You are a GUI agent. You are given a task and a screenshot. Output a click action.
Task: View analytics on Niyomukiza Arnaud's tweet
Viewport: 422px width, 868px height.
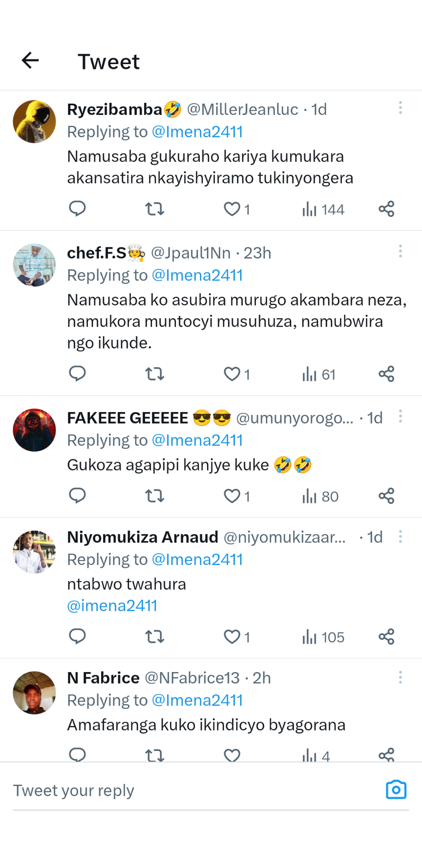(x=323, y=637)
